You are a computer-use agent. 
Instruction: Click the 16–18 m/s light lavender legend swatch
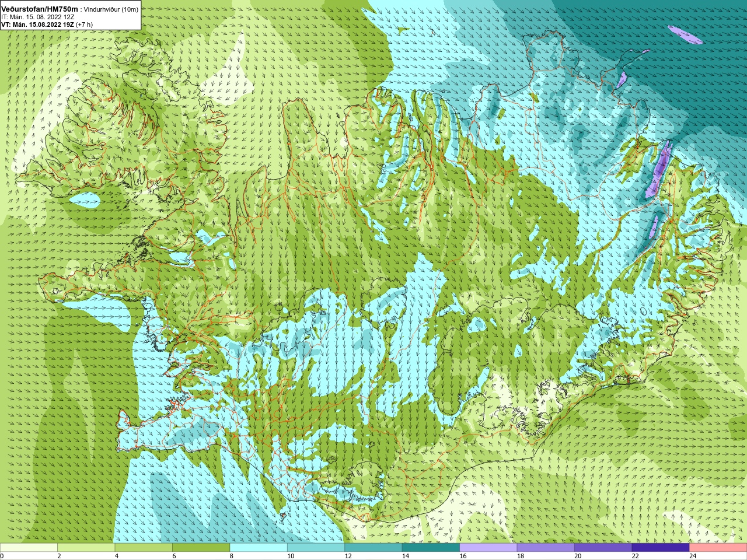[488, 548]
